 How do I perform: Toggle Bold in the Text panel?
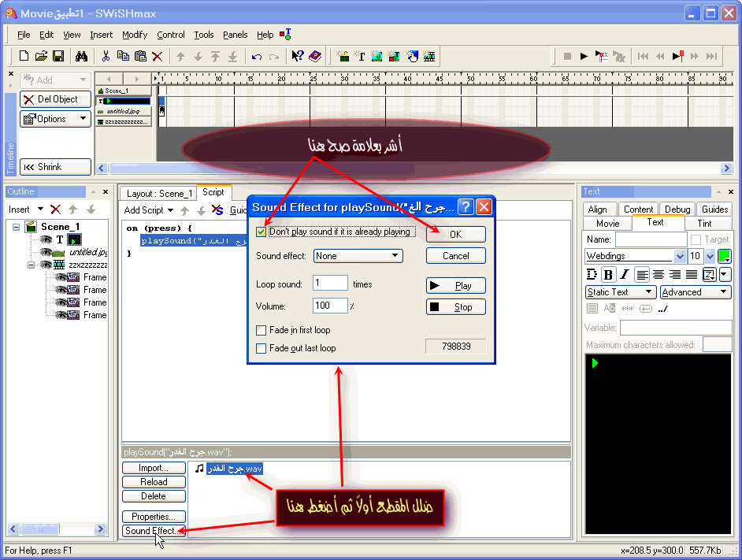pyautogui.click(x=609, y=275)
